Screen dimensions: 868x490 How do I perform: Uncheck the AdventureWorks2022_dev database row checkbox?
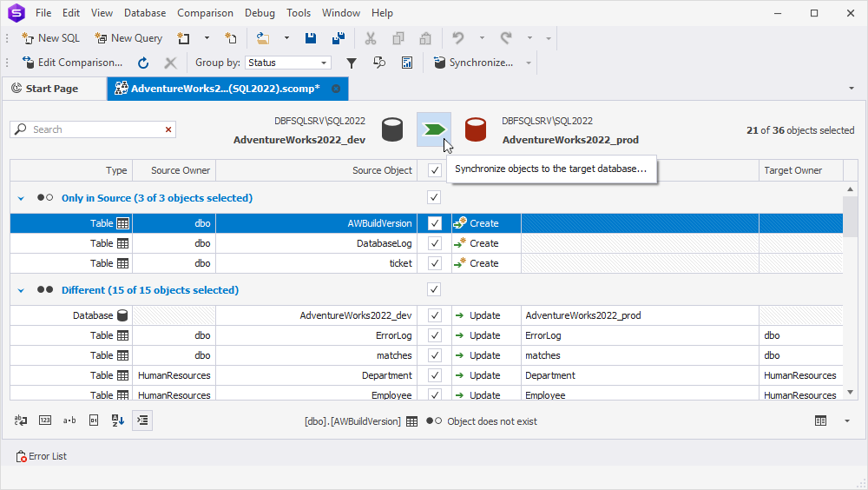pyautogui.click(x=435, y=315)
